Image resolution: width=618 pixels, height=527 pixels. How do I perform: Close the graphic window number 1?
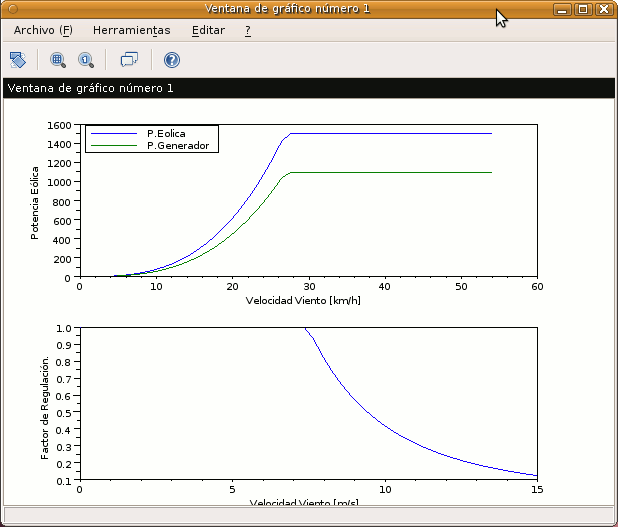click(604, 9)
